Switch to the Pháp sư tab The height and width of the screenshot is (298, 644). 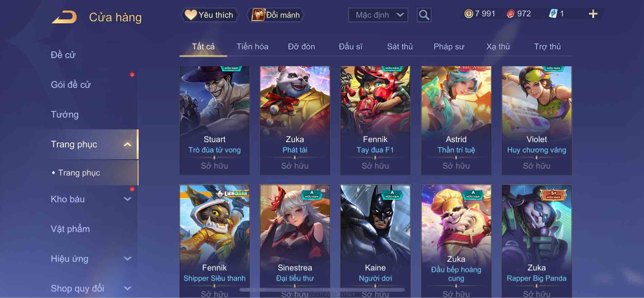(449, 46)
